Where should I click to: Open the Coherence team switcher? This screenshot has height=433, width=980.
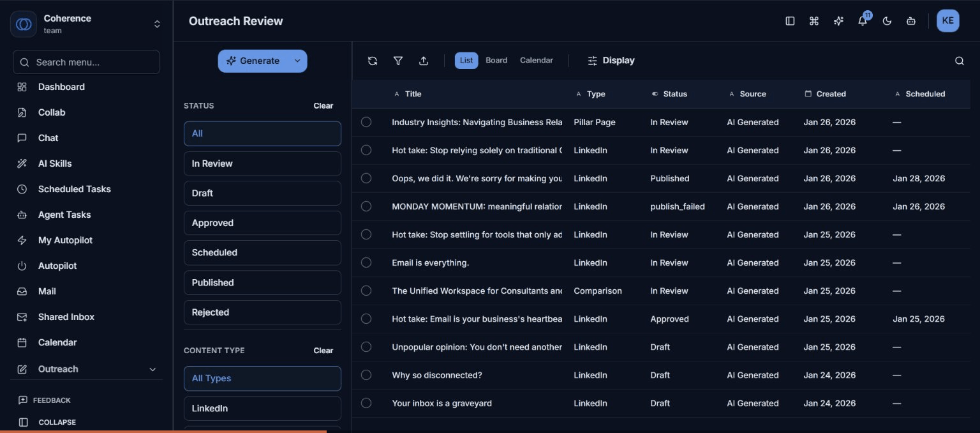pyautogui.click(x=157, y=23)
